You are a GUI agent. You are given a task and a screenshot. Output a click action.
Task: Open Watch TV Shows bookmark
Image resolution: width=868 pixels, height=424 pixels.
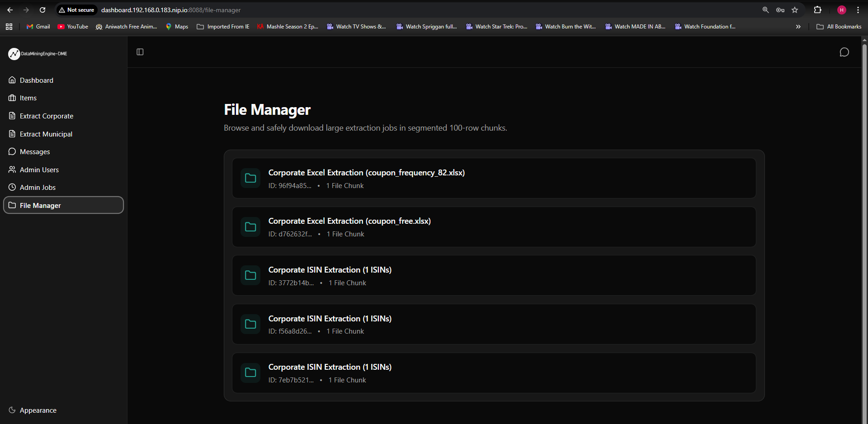tap(356, 27)
